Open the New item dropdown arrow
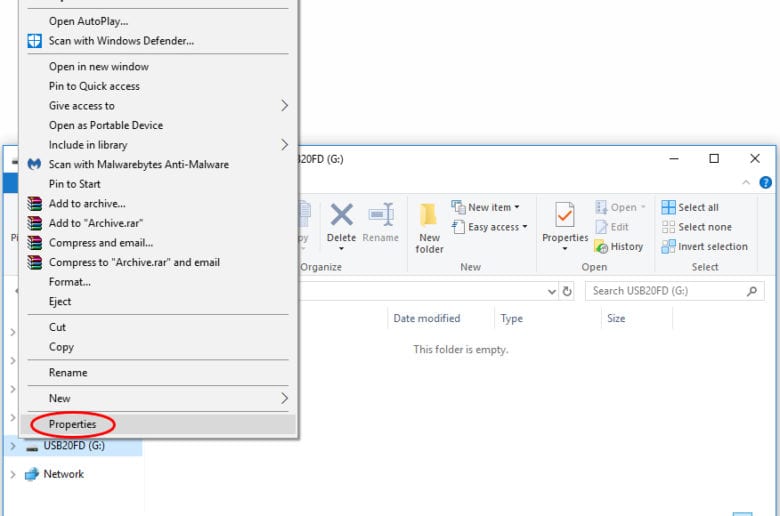The image size is (780, 516). click(x=517, y=207)
